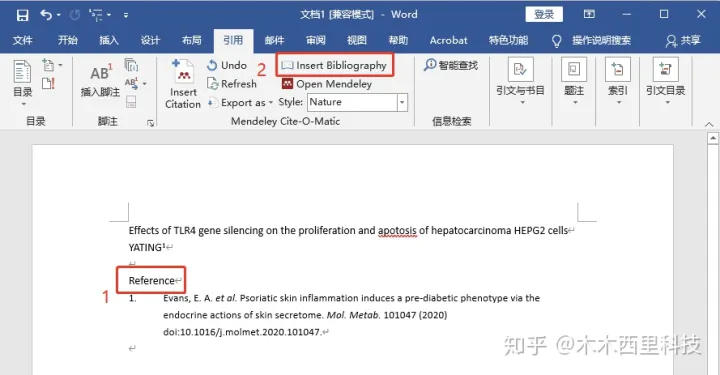The height and width of the screenshot is (375, 720).
Task: Click the 共享 share button
Action: (684, 40)
